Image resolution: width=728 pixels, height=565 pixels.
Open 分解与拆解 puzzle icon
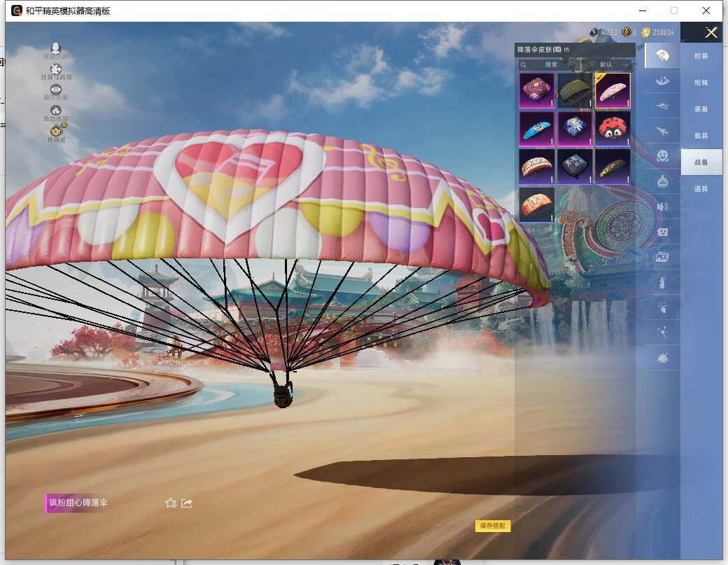(x=56, y=69)
